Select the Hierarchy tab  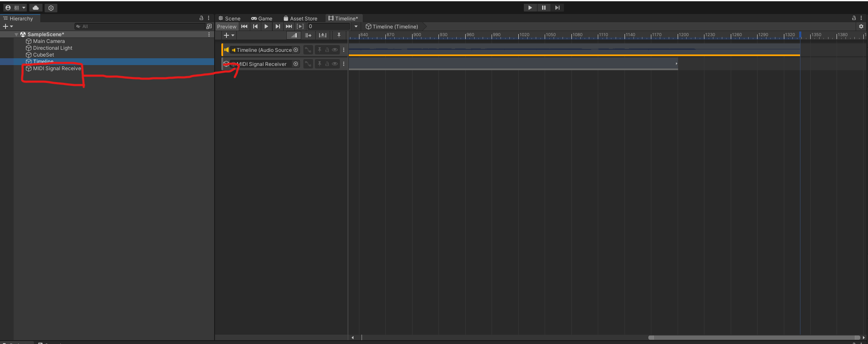(x=20, y=18)
